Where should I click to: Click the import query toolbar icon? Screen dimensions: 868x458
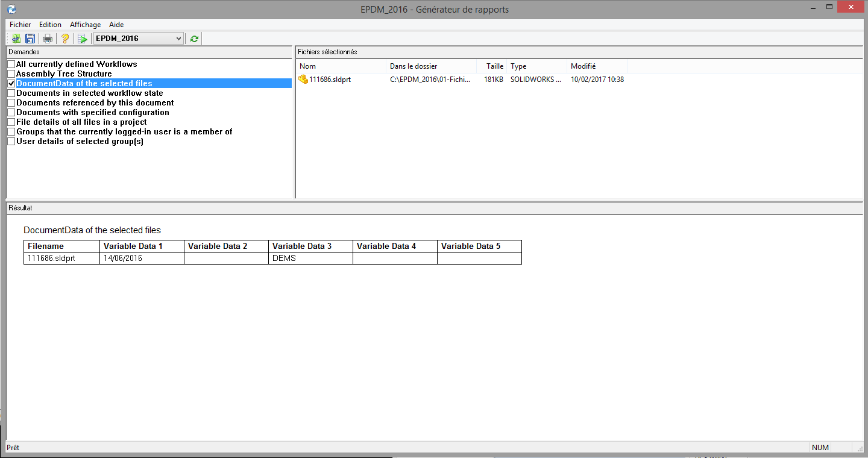pyautogui.click(x=16, y=39)
